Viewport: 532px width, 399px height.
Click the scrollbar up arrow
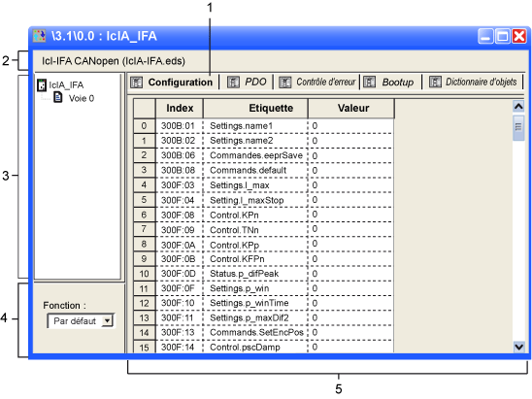[x=518, y=107]
